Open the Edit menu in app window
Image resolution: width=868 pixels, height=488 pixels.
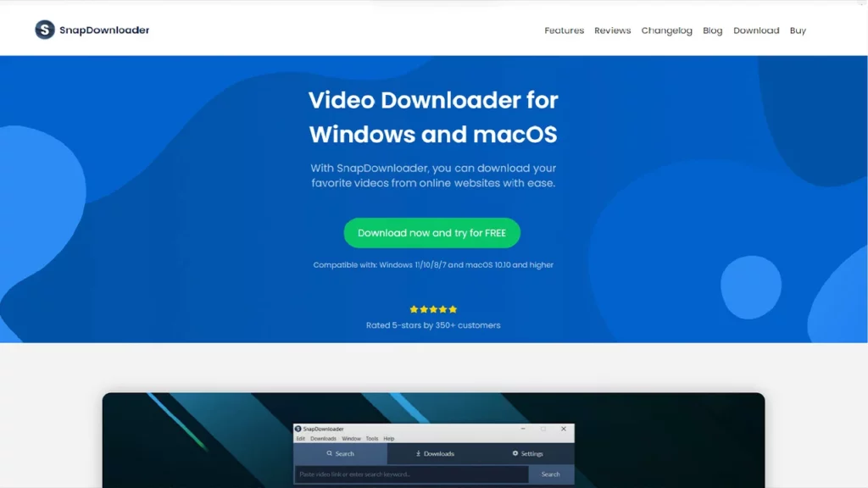300,439
